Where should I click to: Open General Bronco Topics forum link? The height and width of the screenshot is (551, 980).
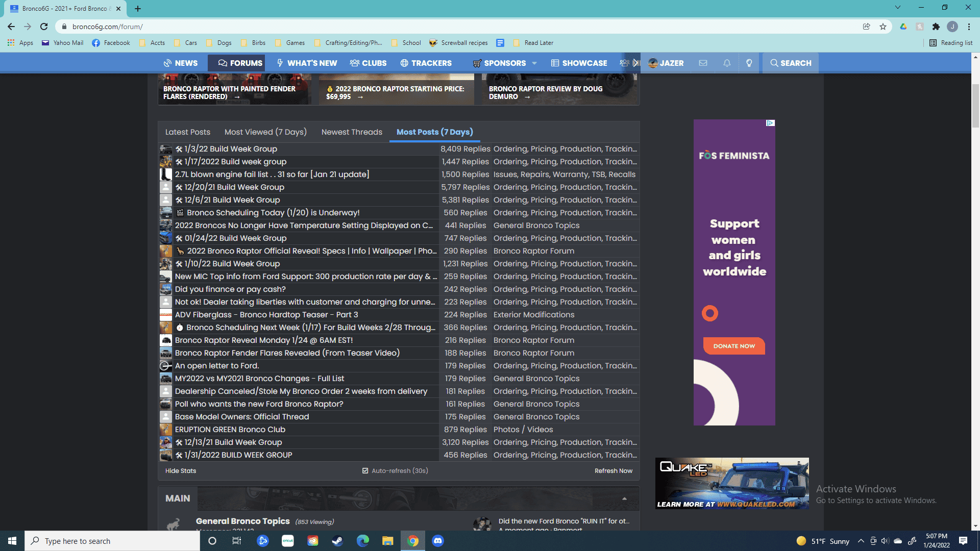click(x=242, y=521)
